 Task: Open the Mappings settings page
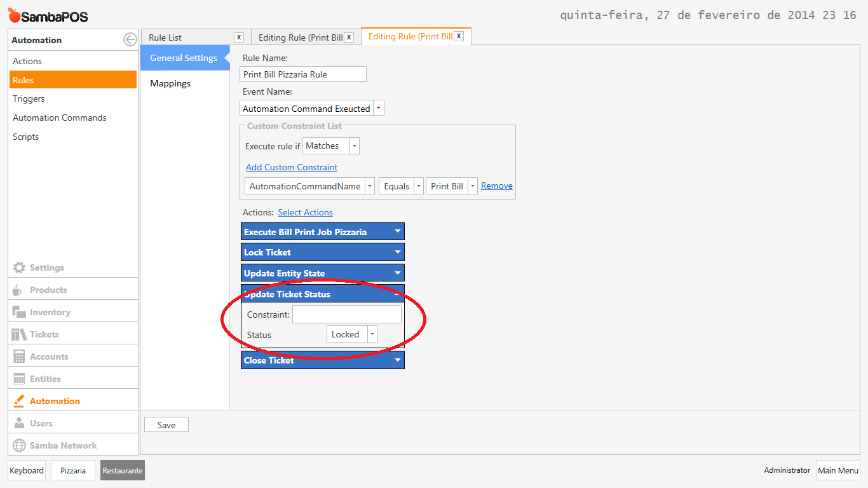click(x=170, y=83)
